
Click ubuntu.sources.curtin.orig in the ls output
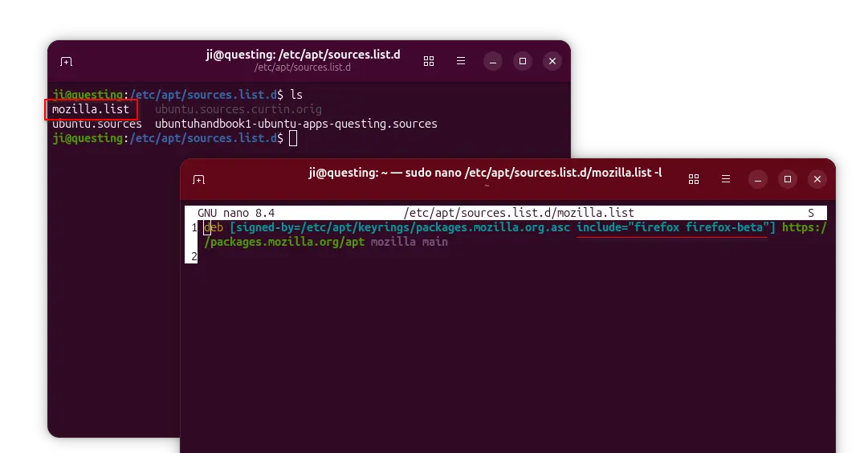coord(238,109)
